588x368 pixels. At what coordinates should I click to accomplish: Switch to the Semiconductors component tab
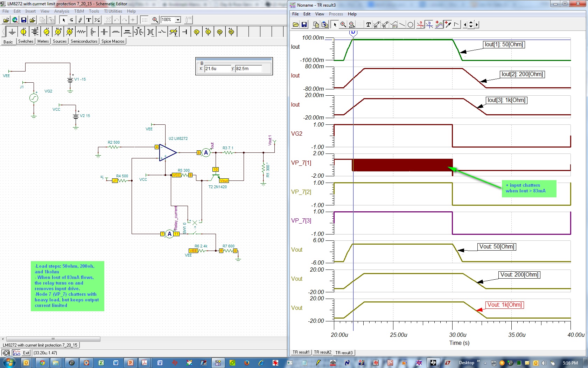(84, 41)
